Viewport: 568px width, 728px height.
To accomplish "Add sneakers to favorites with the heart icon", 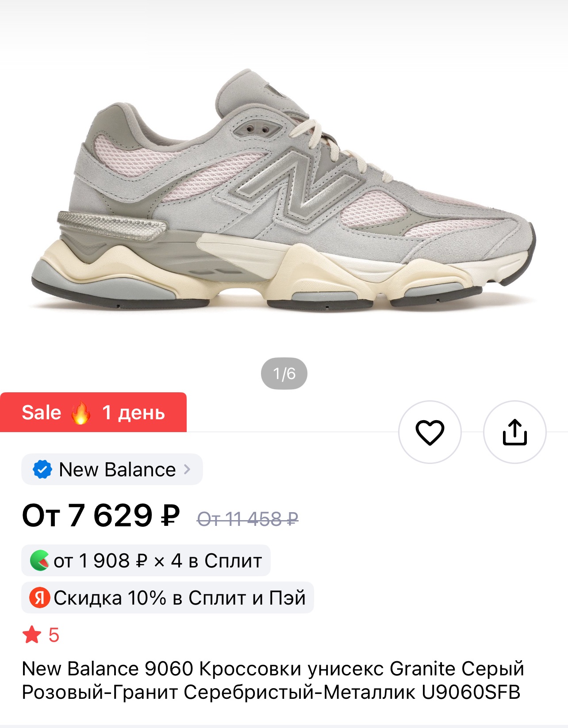I will point(430,432).
